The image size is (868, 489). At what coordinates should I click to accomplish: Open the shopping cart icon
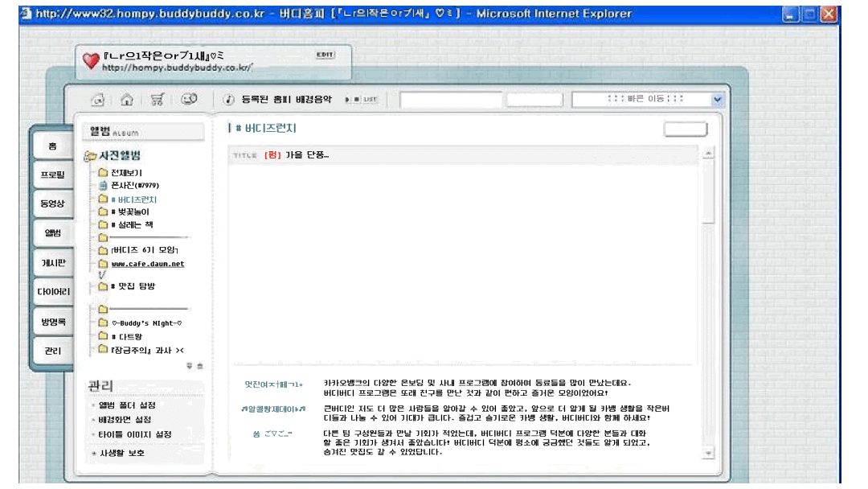point(158,100)
